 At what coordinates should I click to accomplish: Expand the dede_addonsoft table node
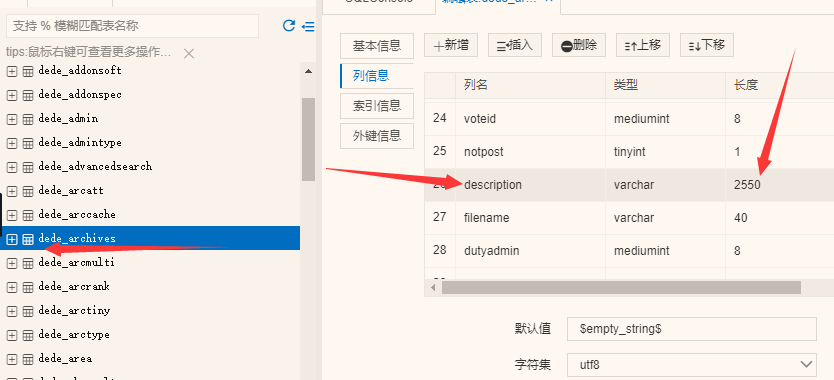12,71
